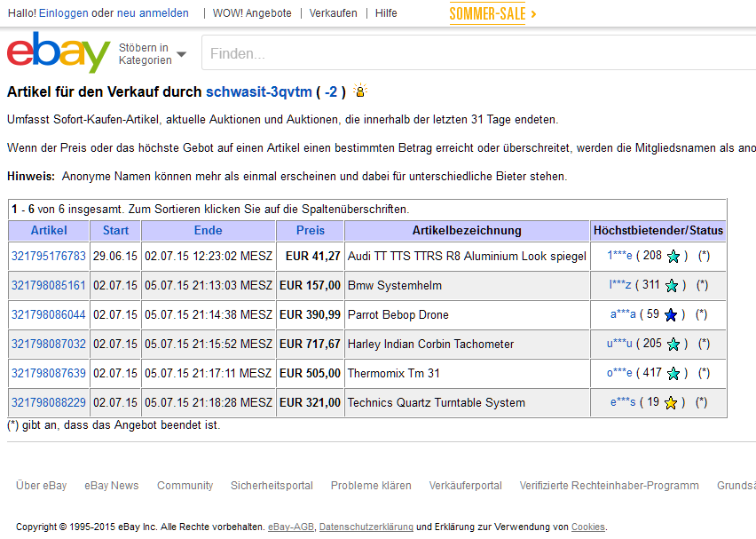Sort table by Preis column header
The height and width of the screenshot is (539, 756).
tap(310, 230)
